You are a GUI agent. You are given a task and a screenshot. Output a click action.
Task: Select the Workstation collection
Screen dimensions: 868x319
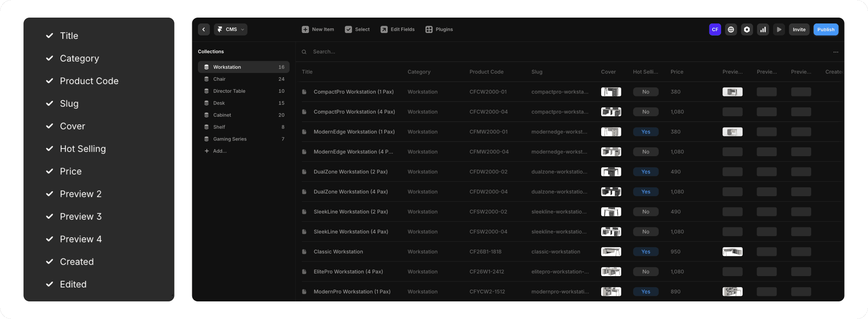click(x=244, y=67)
